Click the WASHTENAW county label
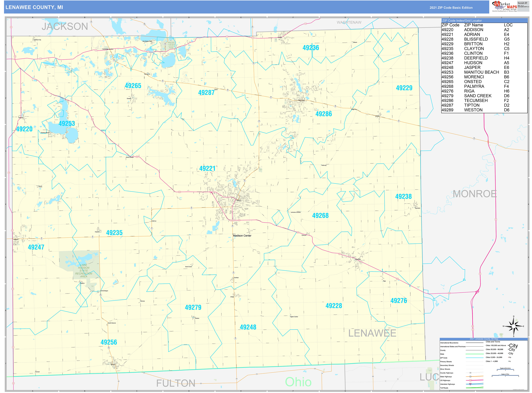 click(x=349, y=22)
